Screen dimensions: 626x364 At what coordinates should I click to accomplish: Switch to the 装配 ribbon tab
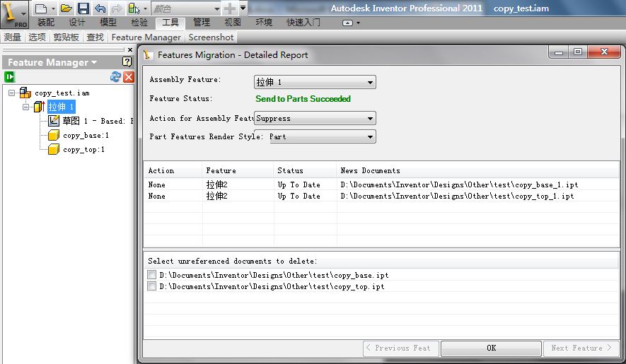(x=46, y=23)
